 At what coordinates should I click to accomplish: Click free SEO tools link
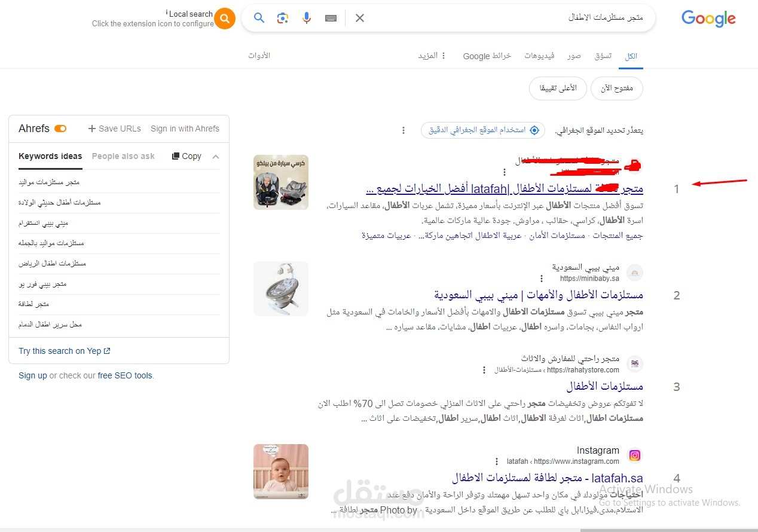pyautogui.click(x=125, y=375)
